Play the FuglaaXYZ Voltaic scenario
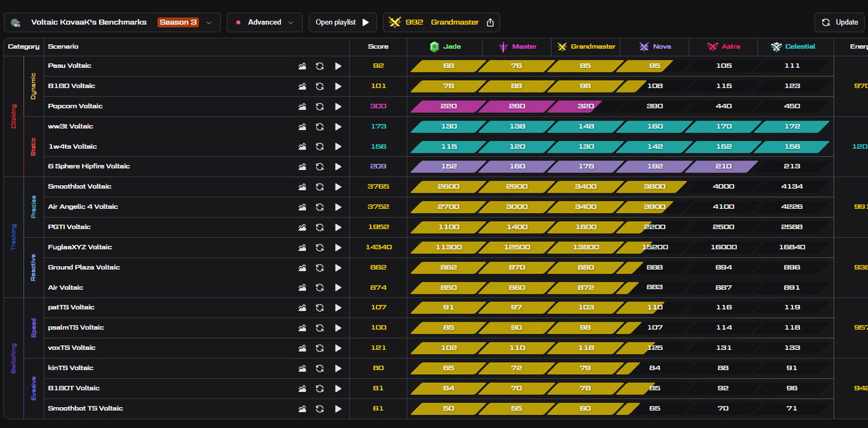The image size is (868, 428). click(338, 247)
